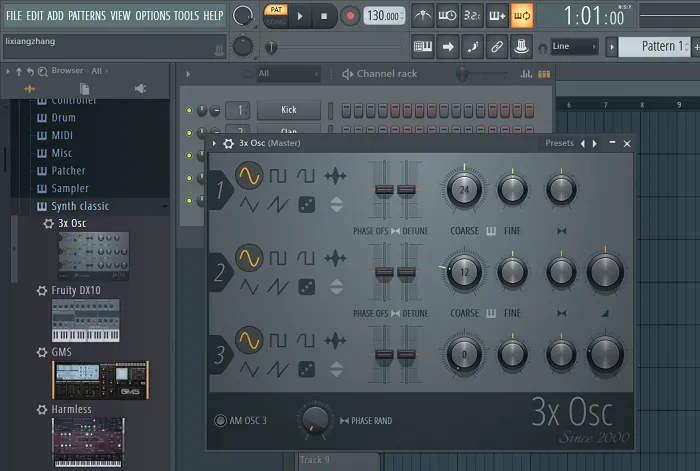Click the Browser back arrow icon

tap(30, 71)
